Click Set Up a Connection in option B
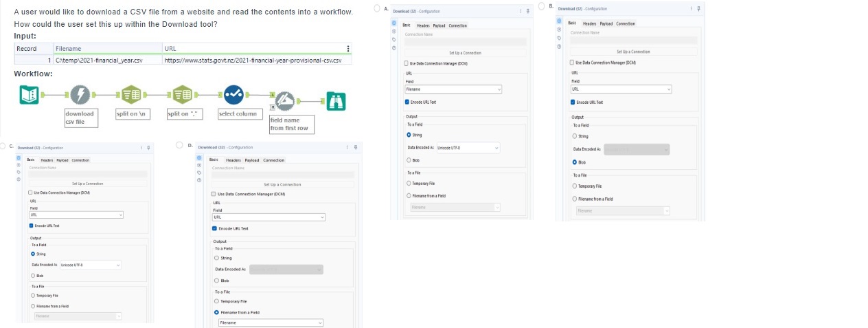Viewport: 868px width, 328px height. pyautogui.click(x=634, y=52)
